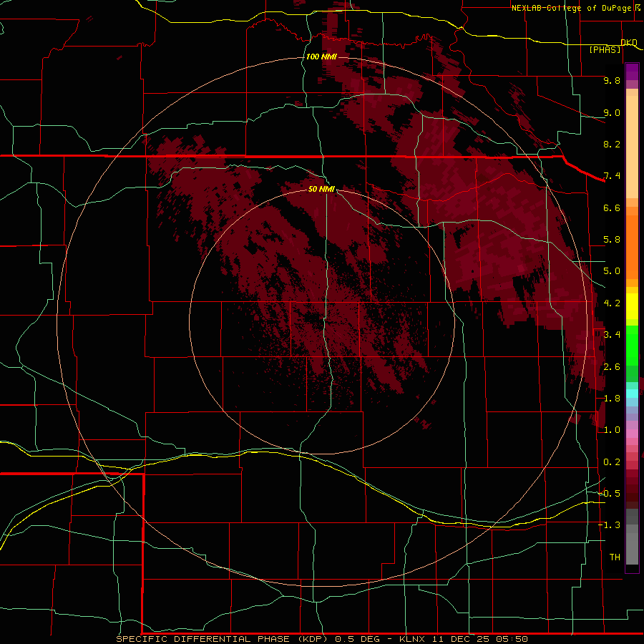Click the -1.3 scale value
Viewport: 644px width, 644px height.
pos(609,525)
